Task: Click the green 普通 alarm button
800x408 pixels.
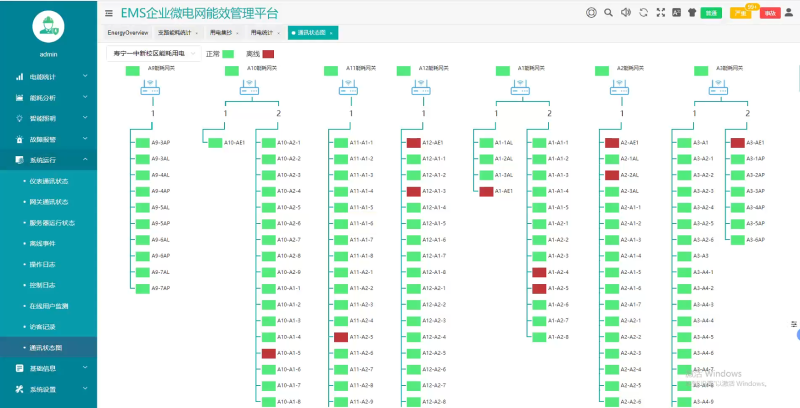Action: point(711,14)
